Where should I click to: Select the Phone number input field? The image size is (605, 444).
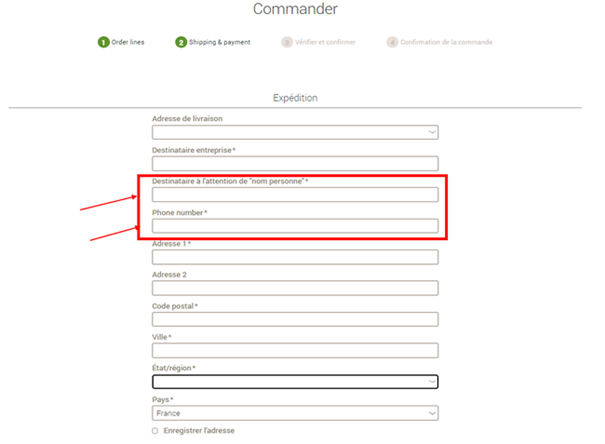pyautogui.click(x=295, y=226)
